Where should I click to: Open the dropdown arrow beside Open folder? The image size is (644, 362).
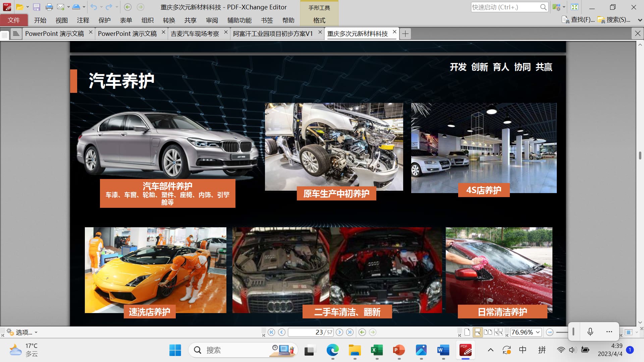pos(28,7)
